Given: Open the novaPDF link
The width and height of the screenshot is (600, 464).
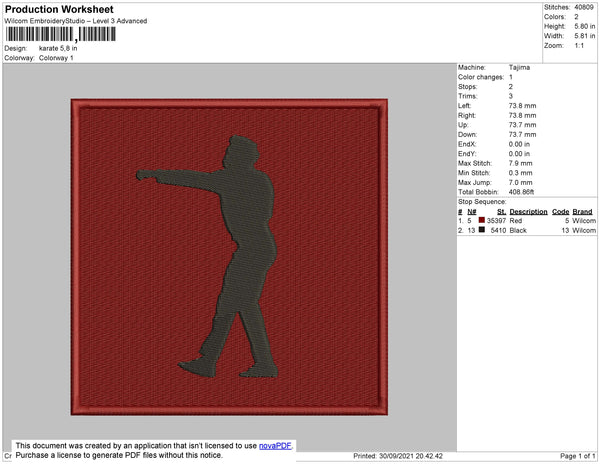Looking at the screenshot, I should [x=275, y=446].
